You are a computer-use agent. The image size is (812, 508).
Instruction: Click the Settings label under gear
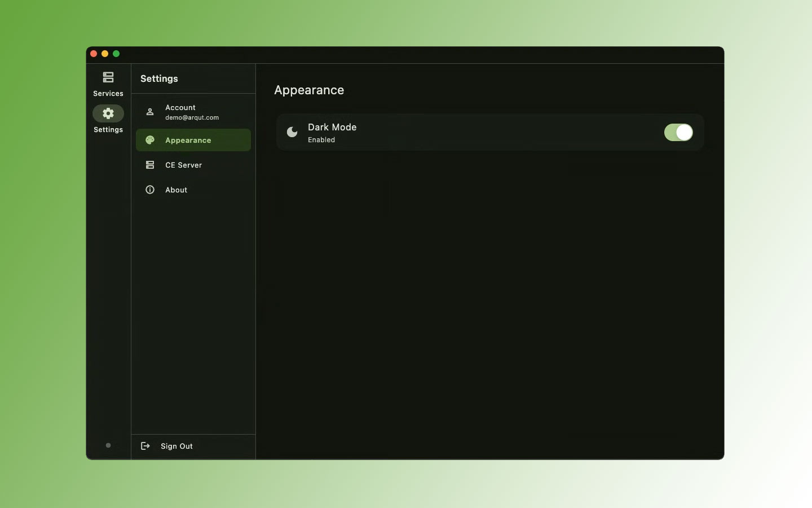click(x=108, y=130)
